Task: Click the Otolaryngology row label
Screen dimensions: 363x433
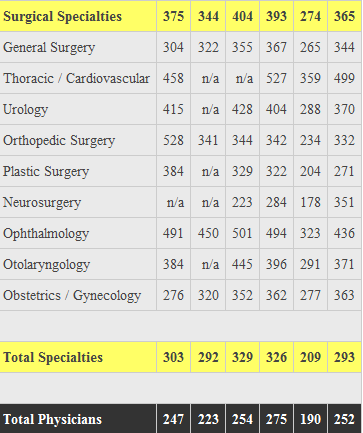Action: [x=46, y=265]
